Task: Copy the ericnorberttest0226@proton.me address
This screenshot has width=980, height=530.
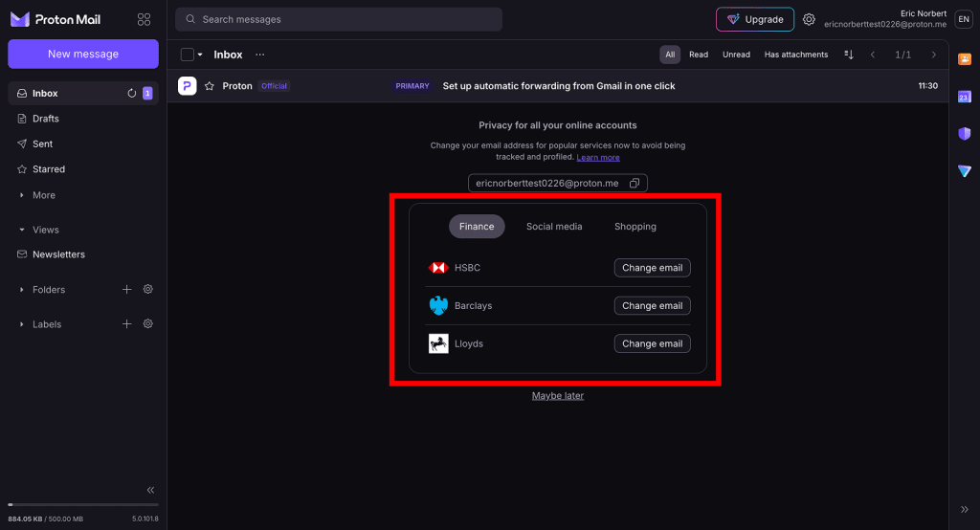Action: coord(635,183)
